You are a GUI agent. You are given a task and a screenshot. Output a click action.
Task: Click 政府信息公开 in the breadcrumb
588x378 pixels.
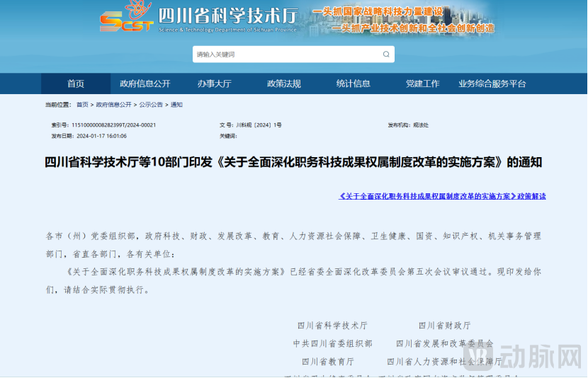coord(114,105)
